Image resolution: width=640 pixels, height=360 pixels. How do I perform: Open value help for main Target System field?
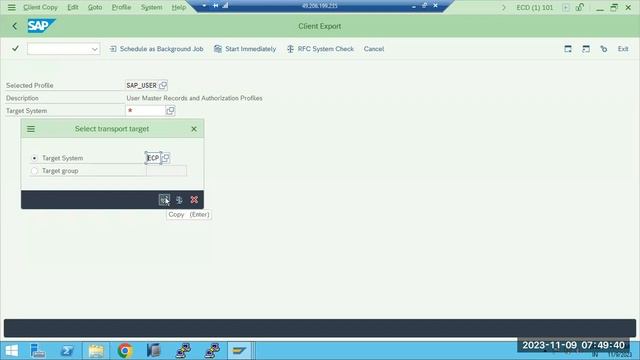pyautogui.click(x=170, y=111)
